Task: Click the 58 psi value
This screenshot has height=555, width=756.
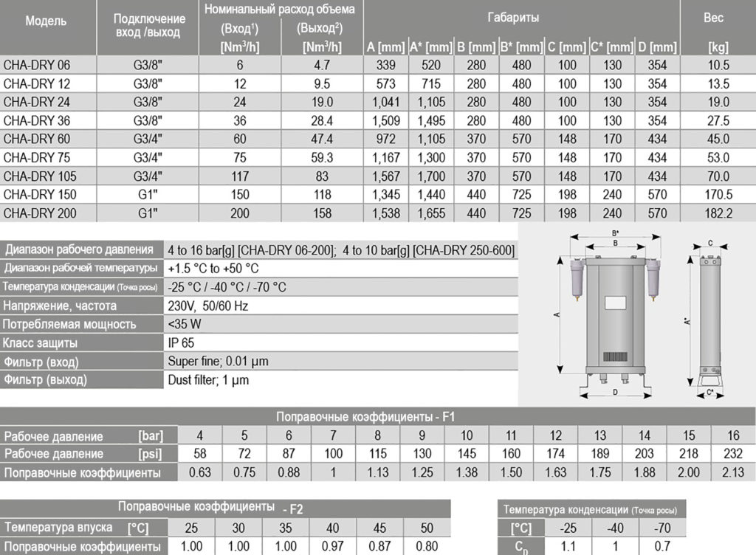Action: [199, 454]
